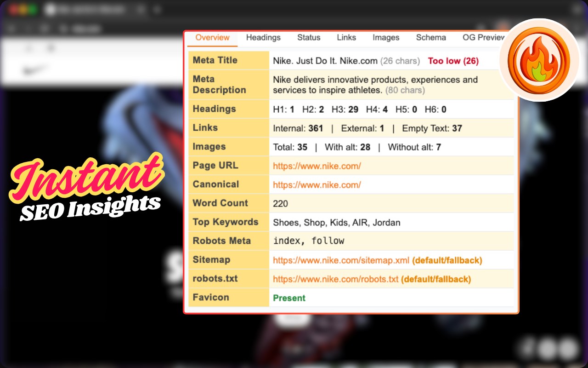The height and width of the screenshot is (368, 588).
Task: Select the meta description text about athletes
Action: 375,85
